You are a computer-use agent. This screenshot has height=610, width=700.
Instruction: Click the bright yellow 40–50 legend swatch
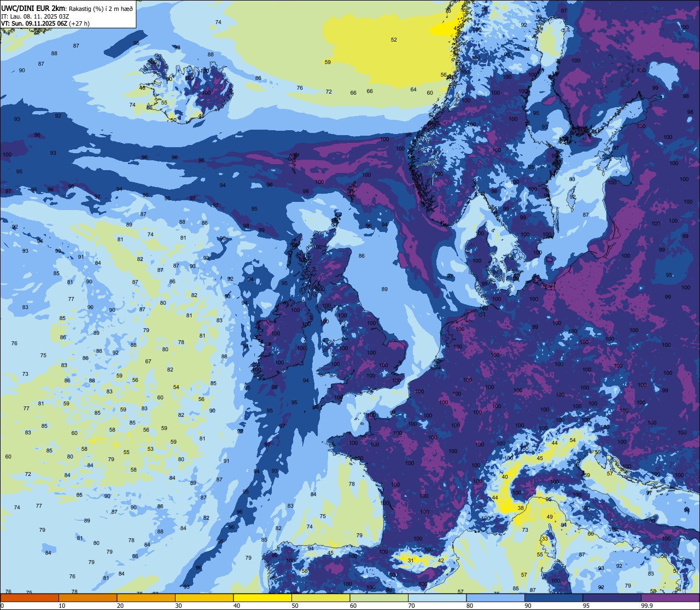(x=262, y=597)
